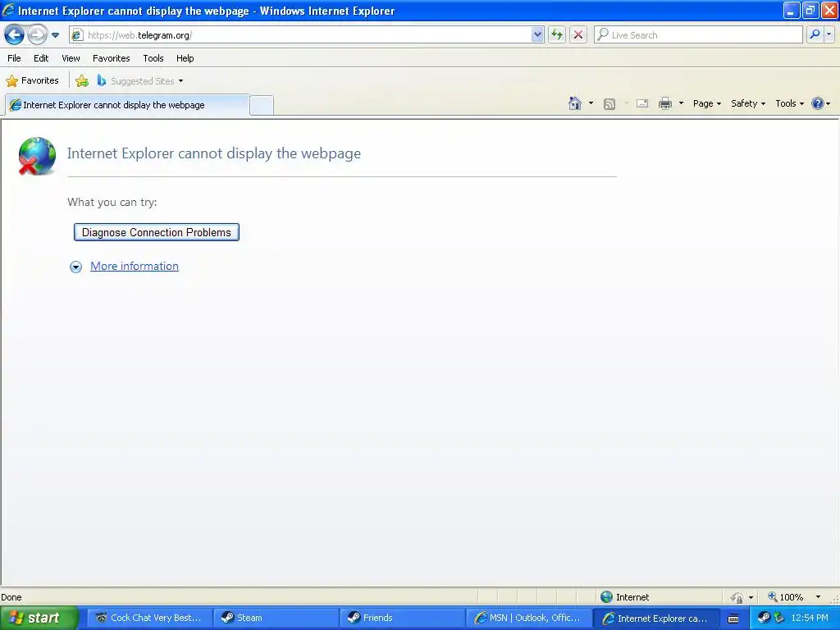
Task: Open the View menu
Action: 71,58
